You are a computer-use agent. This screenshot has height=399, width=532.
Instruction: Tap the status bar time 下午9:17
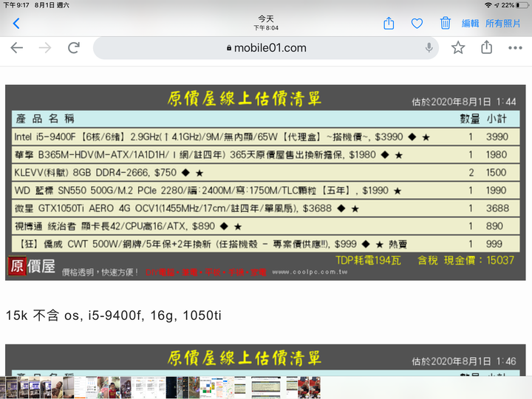pyautogui.click(x=16, y=5)
